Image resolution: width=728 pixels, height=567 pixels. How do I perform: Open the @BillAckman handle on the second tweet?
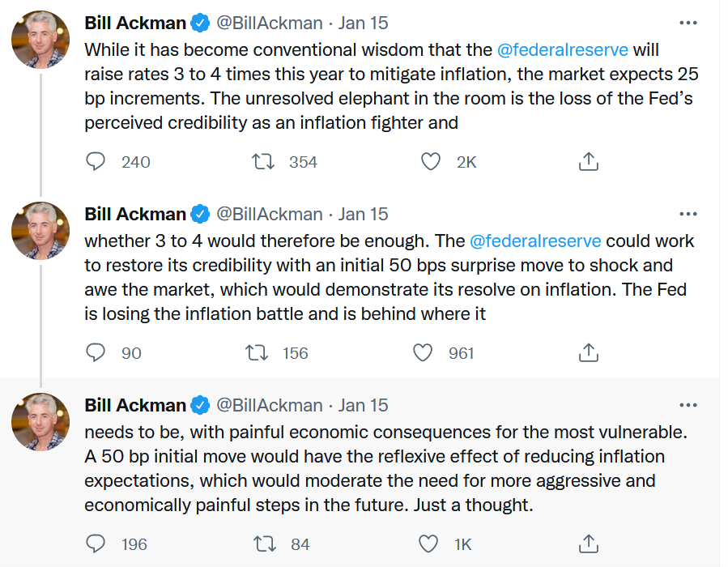coord(269,215)
